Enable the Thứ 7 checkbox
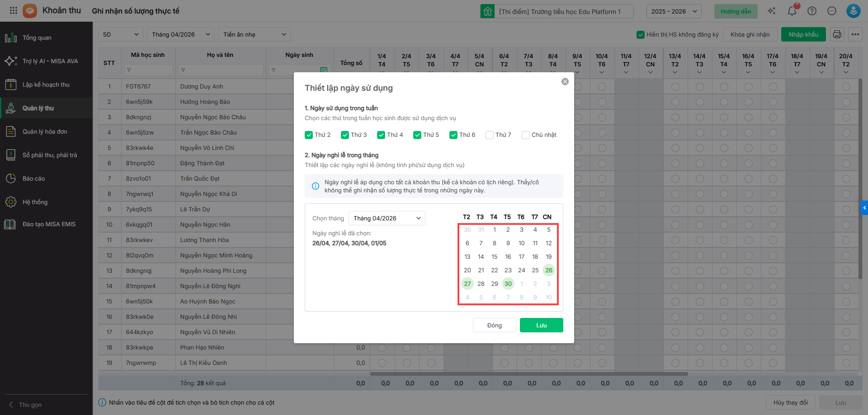868x415 pixels. [490, 135]
